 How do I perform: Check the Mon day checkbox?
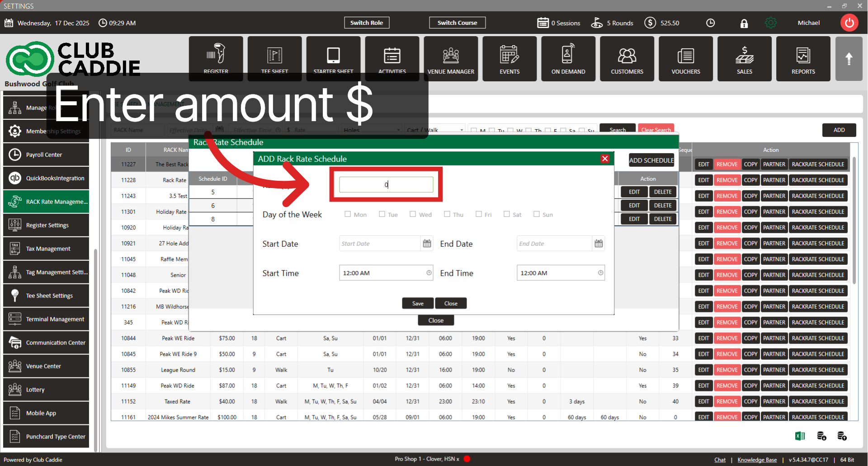pos(348,214)
